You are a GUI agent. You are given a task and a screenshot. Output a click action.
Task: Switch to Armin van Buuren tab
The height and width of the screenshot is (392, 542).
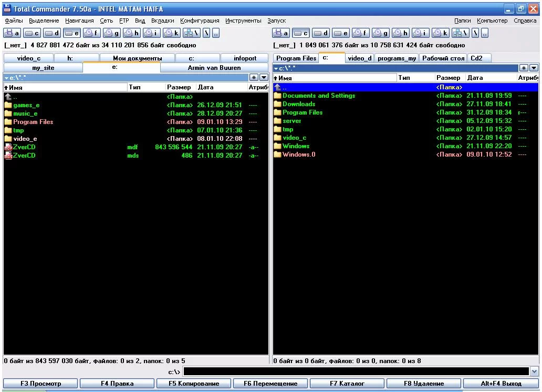214,68
